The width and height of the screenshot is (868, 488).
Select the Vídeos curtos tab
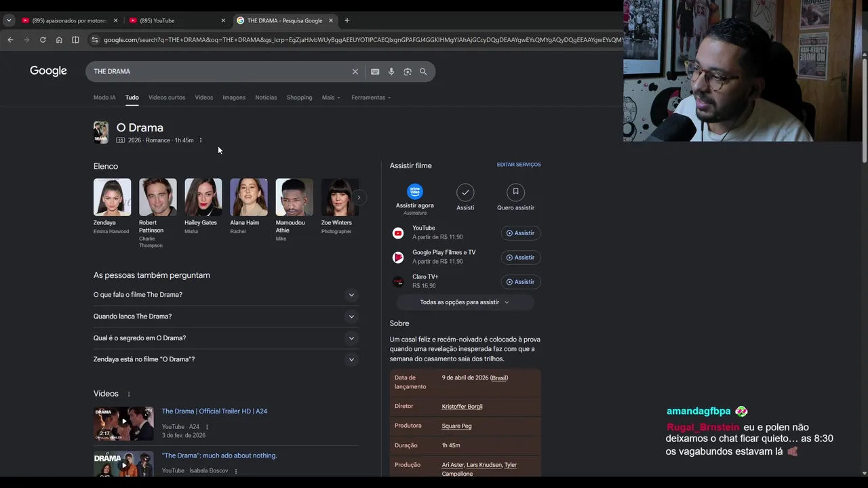point(167,98)
